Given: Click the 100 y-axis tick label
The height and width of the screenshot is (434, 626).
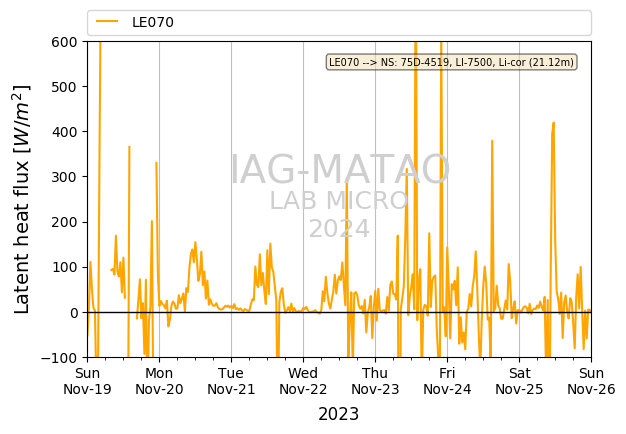Looking at the screenshot, I should pos(64,268).
